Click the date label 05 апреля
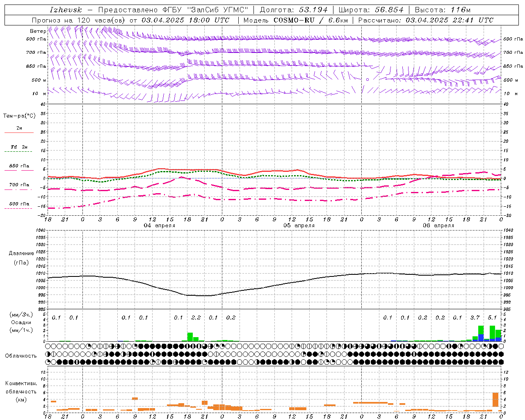 pyautogui.click(x=299, y=226)
